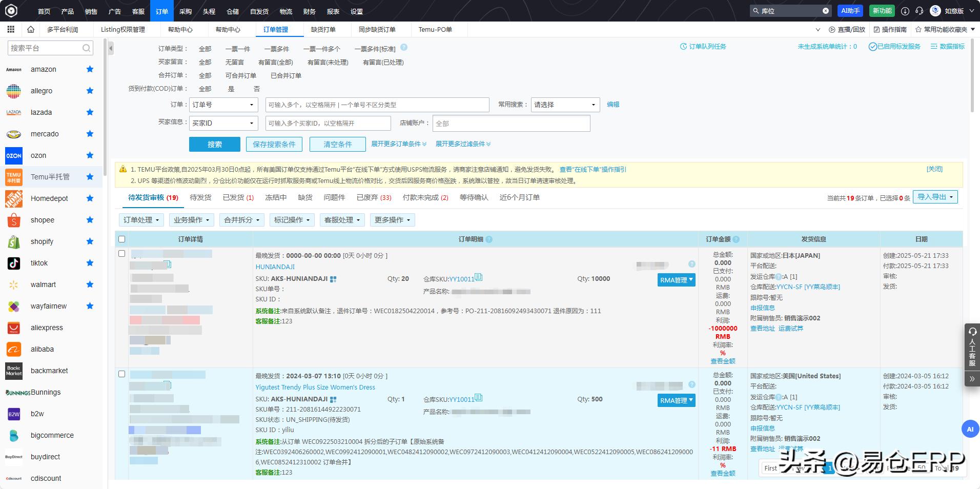Select the shopee platform icon in sidebar

coord(14,220)
